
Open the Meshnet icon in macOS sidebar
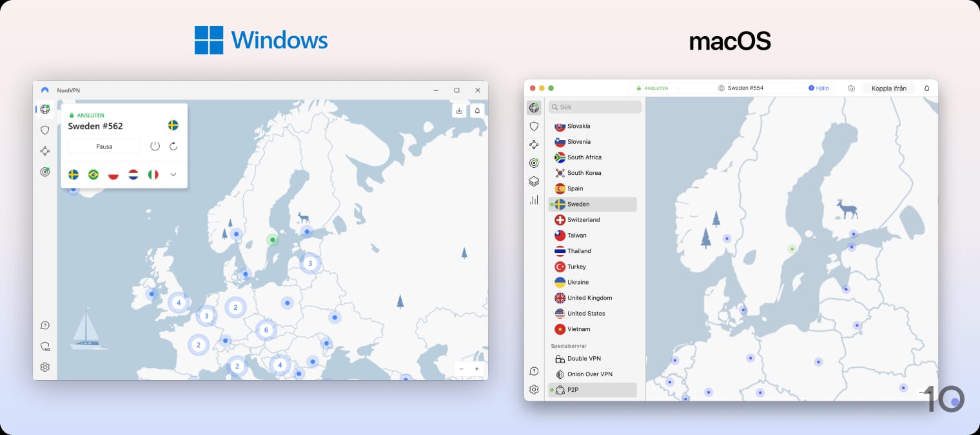coord(534,145)
